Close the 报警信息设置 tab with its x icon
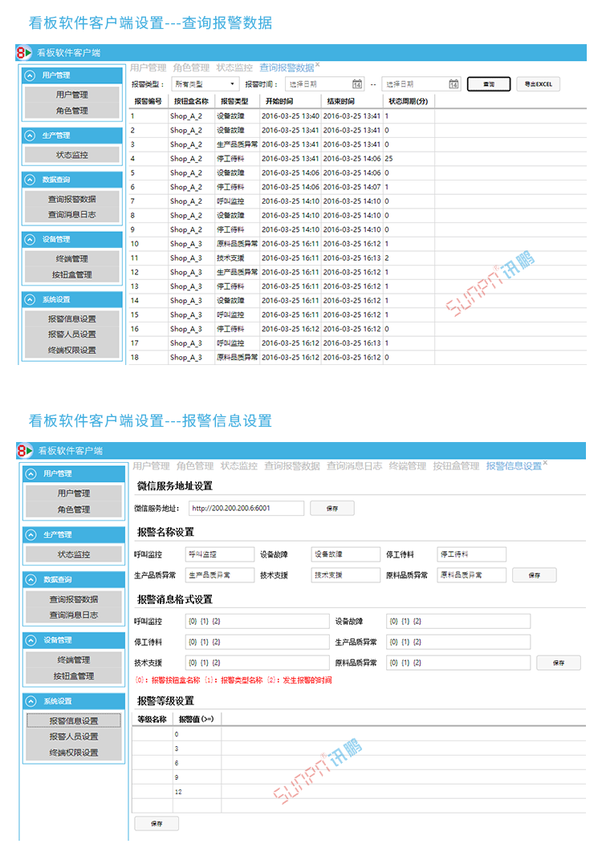 545,462
